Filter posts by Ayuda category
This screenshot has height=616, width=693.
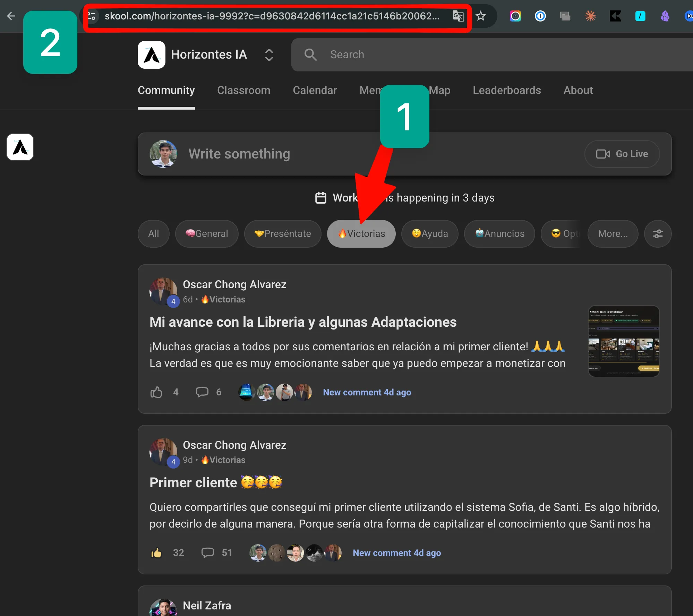430,234
